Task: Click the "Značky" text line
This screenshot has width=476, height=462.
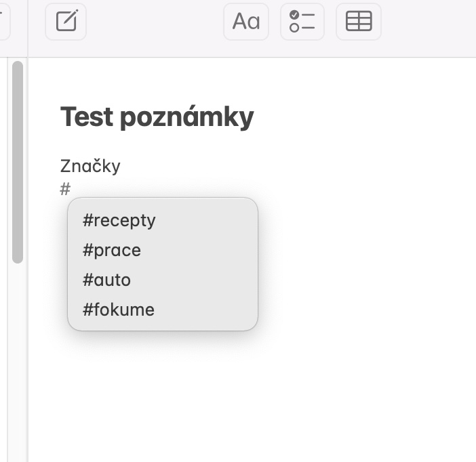Action: (x=90, y=165)
